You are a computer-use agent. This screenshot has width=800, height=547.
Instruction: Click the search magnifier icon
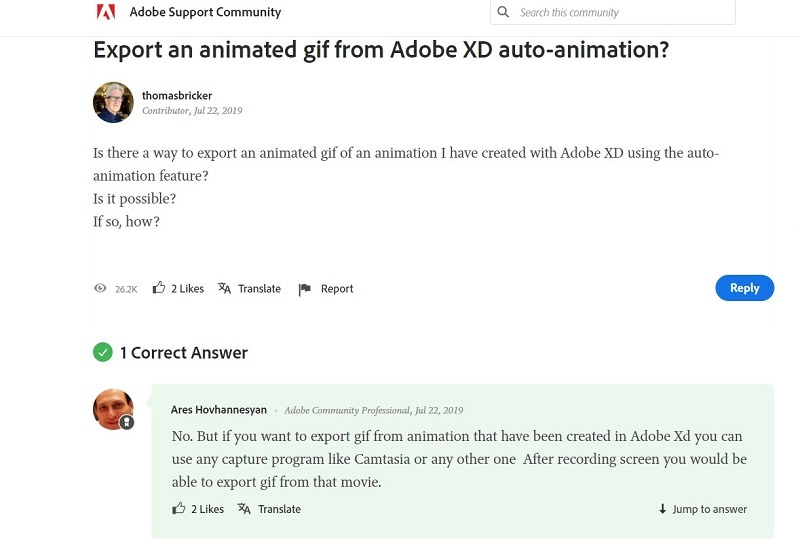point(503,12)
